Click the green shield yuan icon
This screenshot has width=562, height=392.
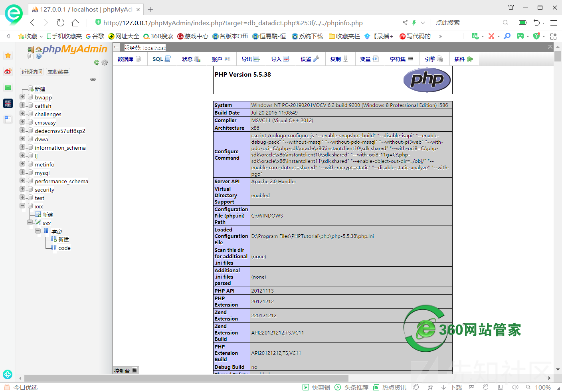[536, 36]
